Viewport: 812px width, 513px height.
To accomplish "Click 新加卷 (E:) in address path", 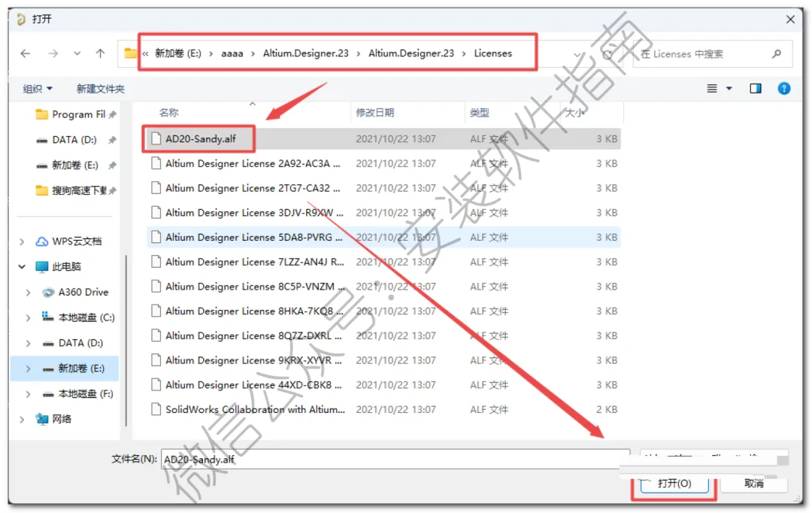I will pos(177,53).
